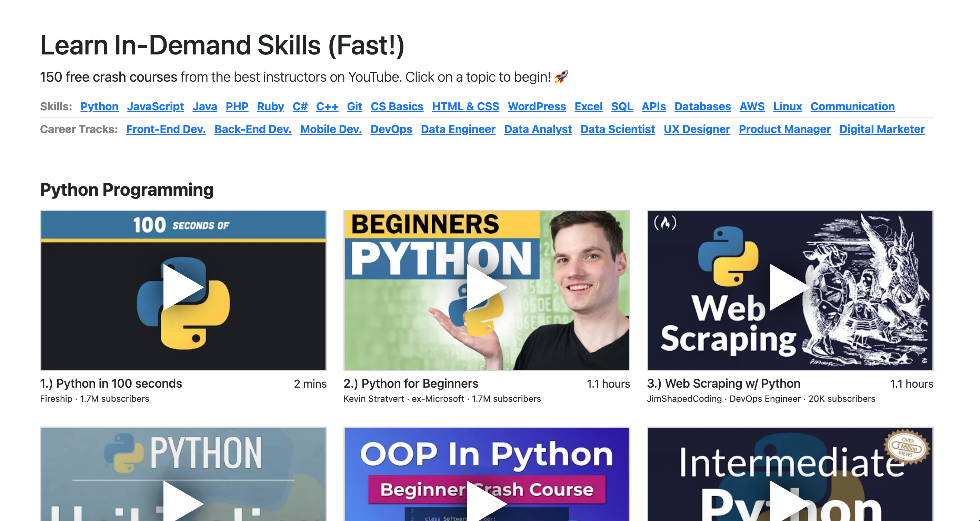This screenshot has height=521, width=980.
Task: Click the Kevin Stratvert ex-Microsoft channel text
Action: 442,399
